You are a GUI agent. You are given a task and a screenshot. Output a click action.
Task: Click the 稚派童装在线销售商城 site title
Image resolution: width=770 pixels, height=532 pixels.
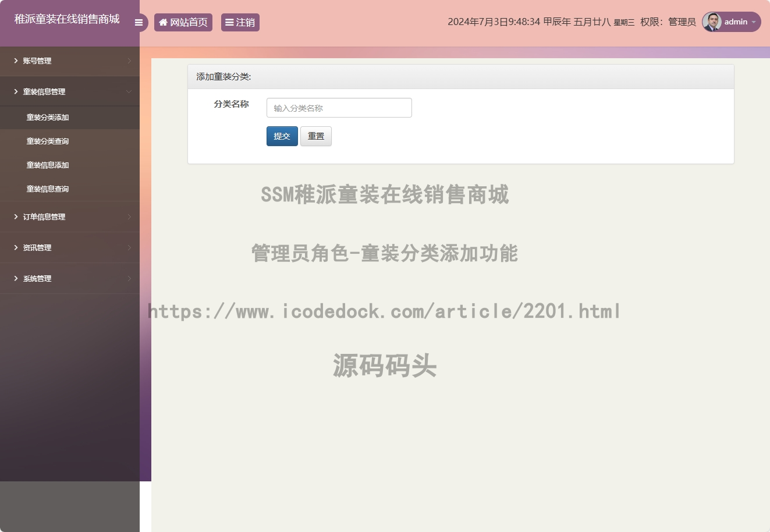coord(67,19)
